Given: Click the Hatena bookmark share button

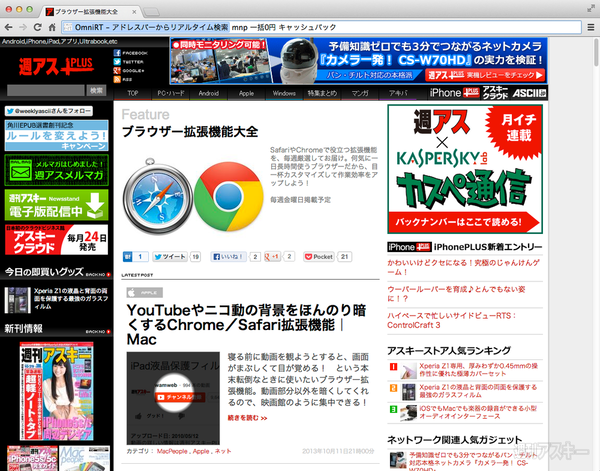Looking at the screenshot, I should click(x=135, y=257).
